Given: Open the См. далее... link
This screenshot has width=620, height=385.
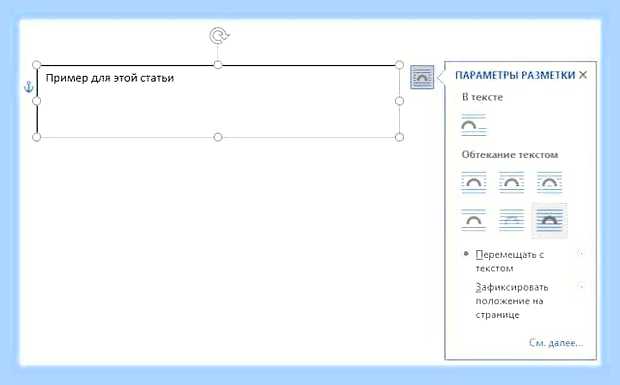Looking at the screenshot, I should [x=556, y=343].
